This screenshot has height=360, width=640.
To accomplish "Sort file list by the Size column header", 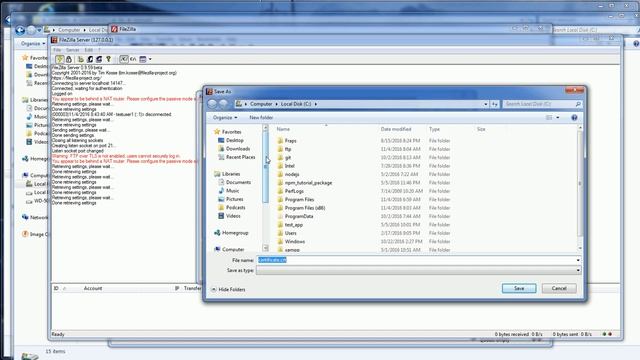I will [481, 129].
